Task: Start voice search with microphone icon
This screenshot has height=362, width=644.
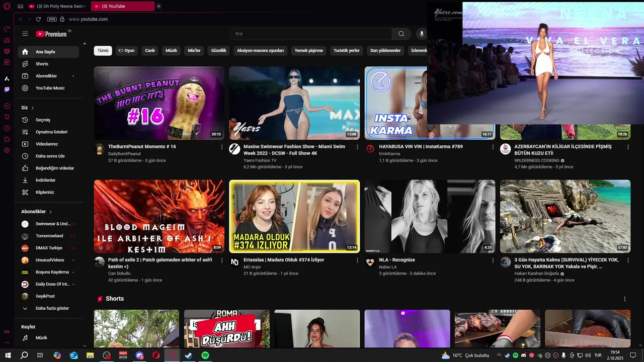Action: 422,34
